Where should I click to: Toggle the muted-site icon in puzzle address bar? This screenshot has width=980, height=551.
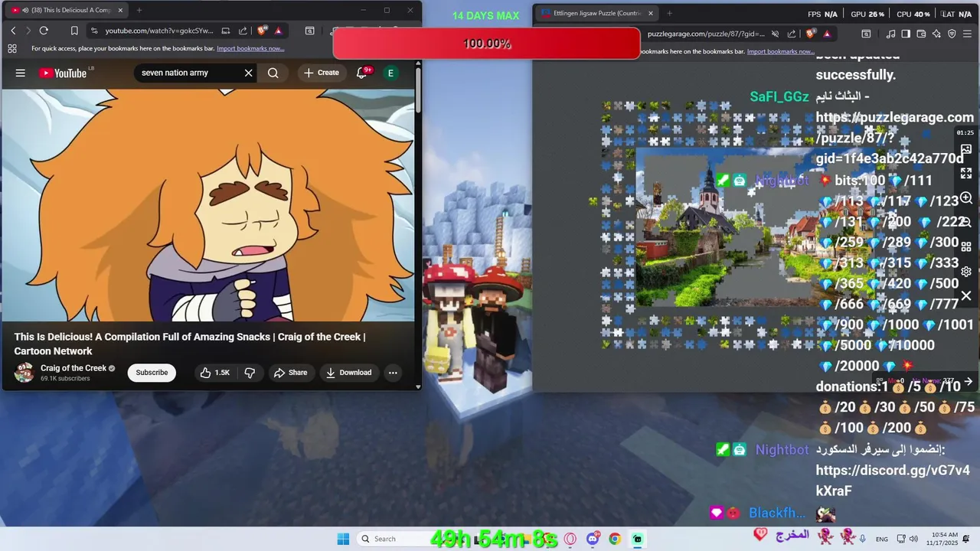tap(775, 34)
